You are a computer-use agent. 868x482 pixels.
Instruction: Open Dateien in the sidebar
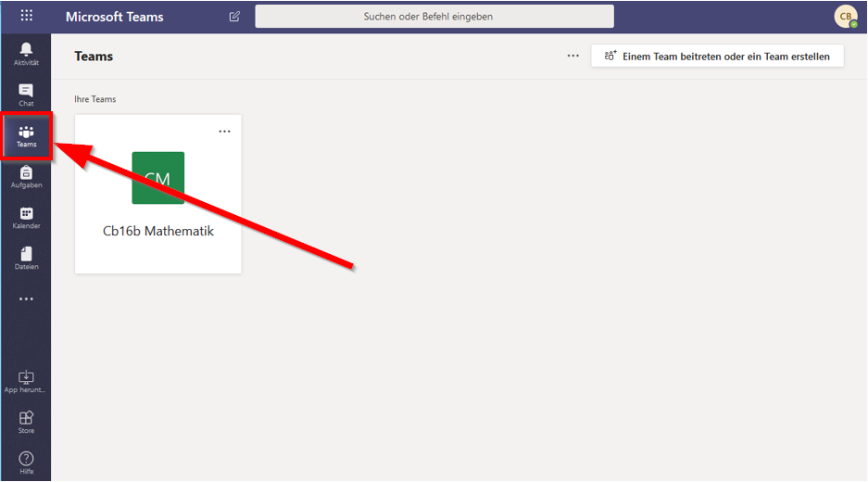26,259
